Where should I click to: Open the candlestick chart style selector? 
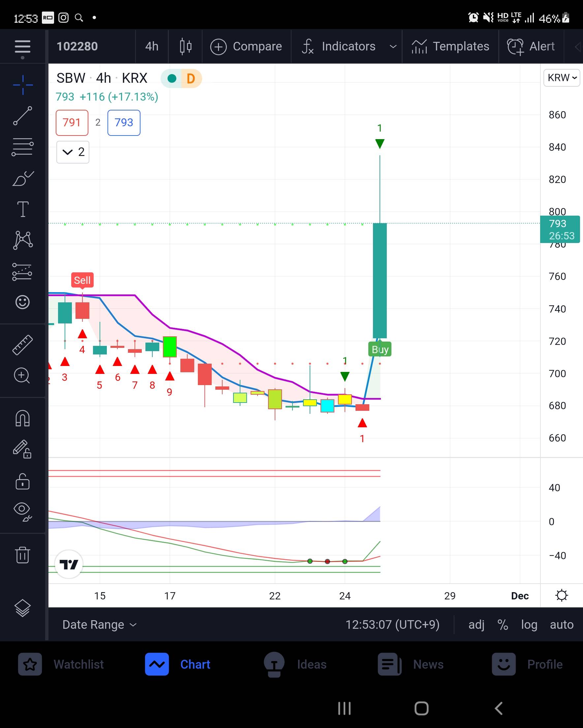185,46
